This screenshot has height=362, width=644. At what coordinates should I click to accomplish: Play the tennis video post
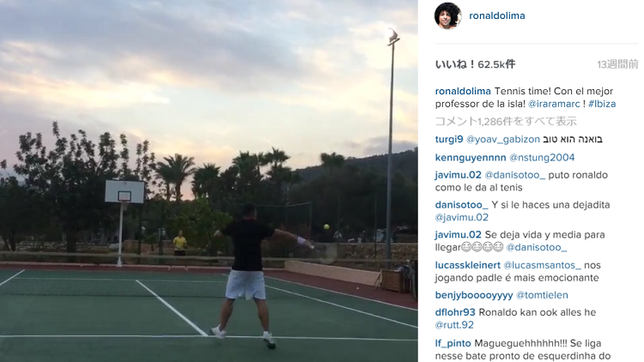[209, 181]
